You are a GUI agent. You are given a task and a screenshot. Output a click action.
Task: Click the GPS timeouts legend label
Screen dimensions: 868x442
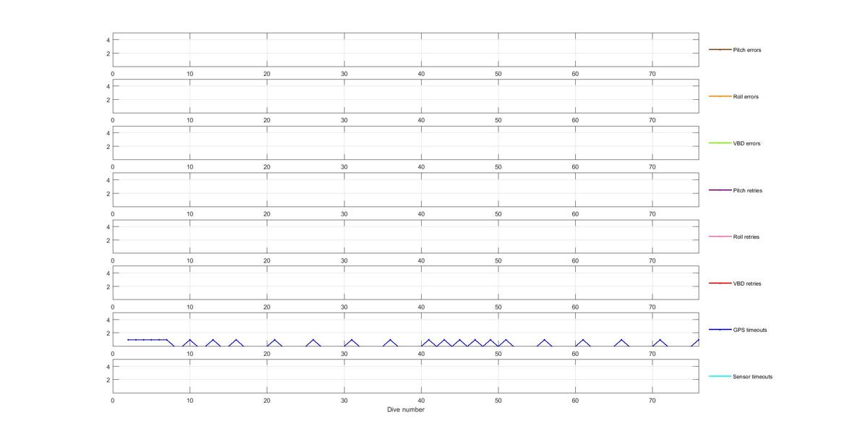point(749,330)
